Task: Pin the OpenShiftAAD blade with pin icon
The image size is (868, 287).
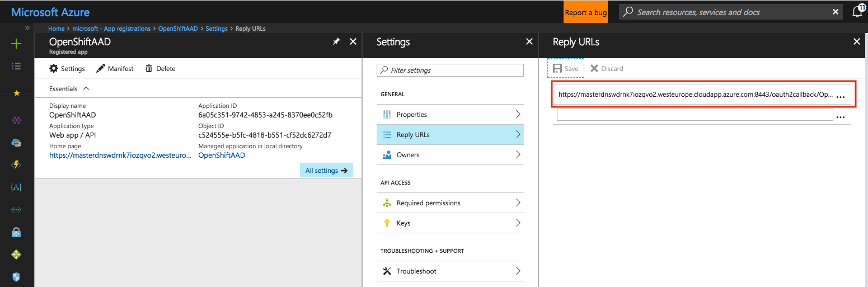Action: (x=336, y=41)
